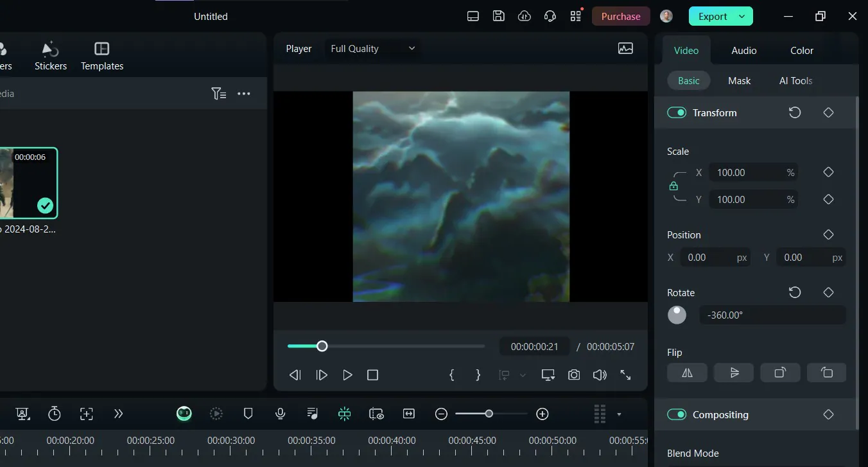Viewport: 868px width, 467px height.
Task: Reset the Rotate value
Action: (x=795, y=292)
